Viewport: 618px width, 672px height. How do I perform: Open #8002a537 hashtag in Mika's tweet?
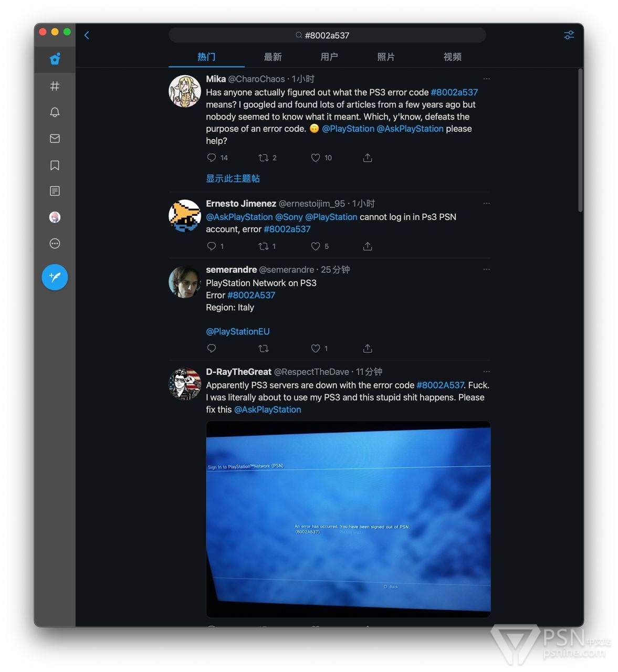click(x=454, y=92)
